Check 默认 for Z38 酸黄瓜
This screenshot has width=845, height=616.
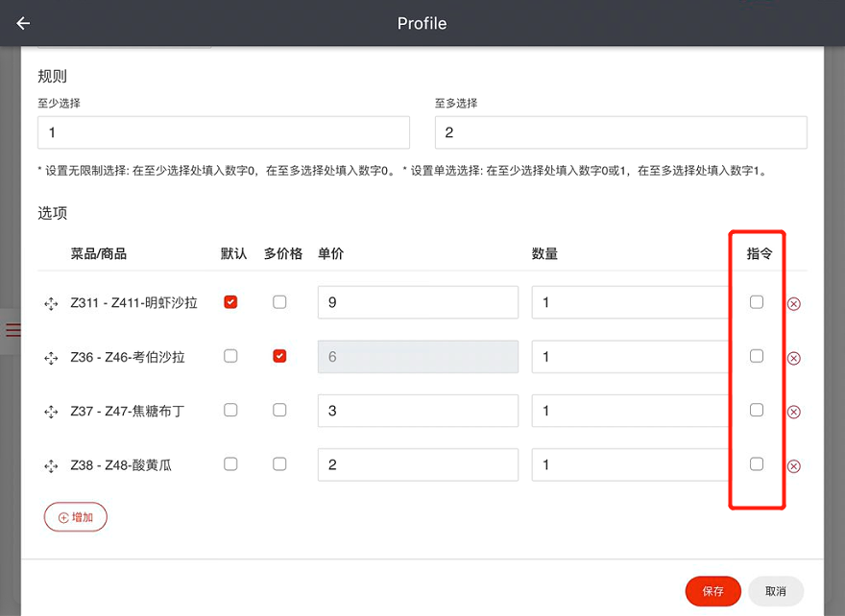(230, 464)
